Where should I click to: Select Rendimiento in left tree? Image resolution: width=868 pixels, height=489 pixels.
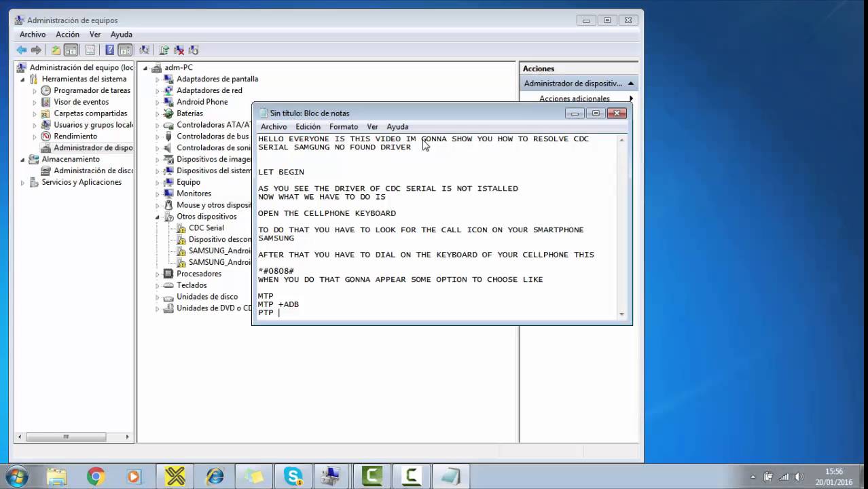[75, 137]
